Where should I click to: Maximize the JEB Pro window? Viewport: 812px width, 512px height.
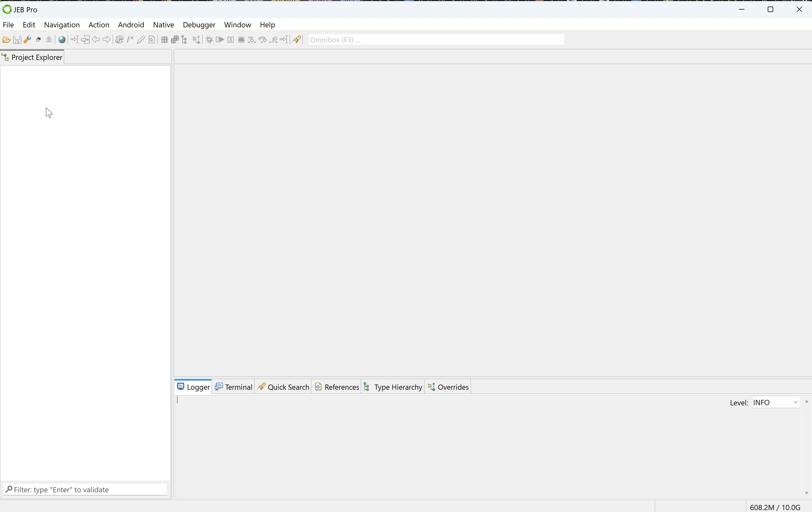point(770,10)
